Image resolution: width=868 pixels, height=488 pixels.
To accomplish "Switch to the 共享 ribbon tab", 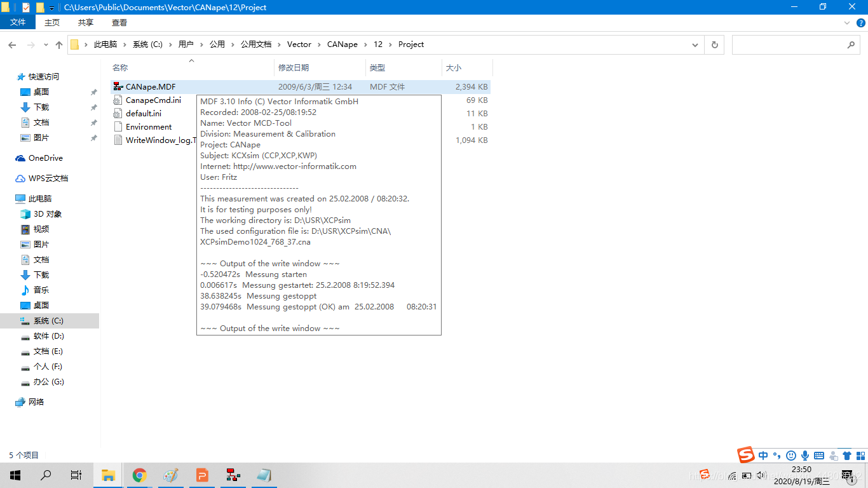I will (86, 22).
